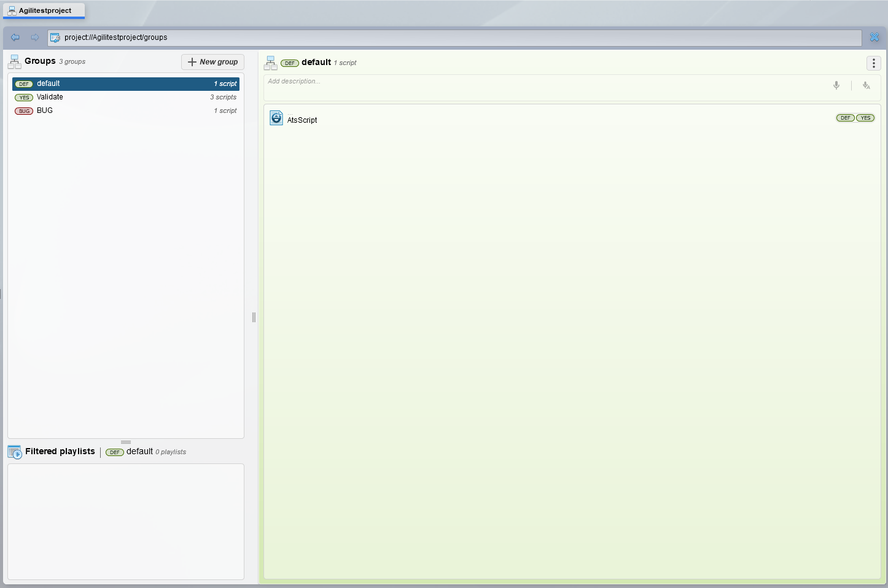Click the DEF tag on AtsScript row

(x=846, y=118)
